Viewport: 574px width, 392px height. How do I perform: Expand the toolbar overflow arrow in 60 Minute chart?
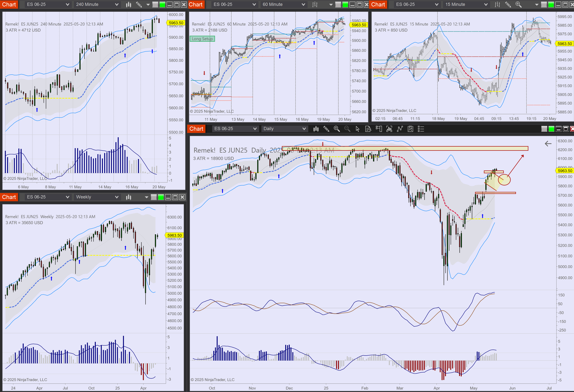pyautogui.click(x=331, y=4)
